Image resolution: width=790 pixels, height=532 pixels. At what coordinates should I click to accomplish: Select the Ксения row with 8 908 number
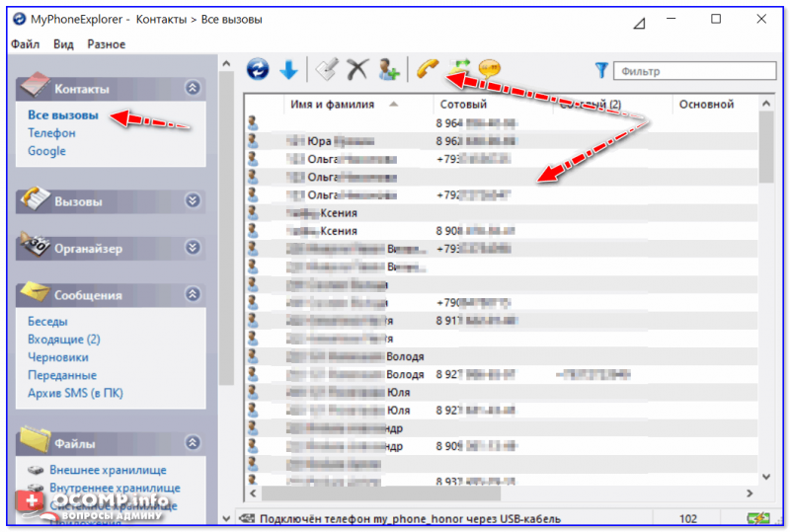(502, 231)
